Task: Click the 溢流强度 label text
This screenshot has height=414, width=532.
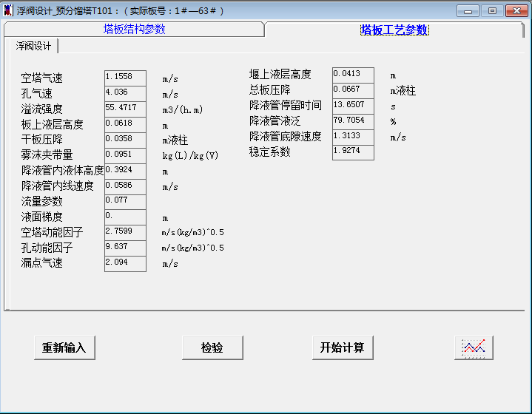Action: (41, 109)
